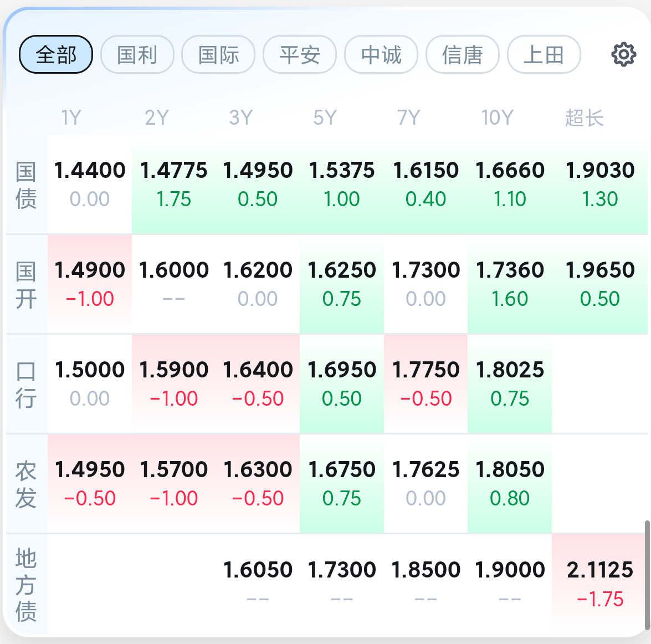Select the 上田 filter chip
Screen dimensions: 651x644
point(544,54)
